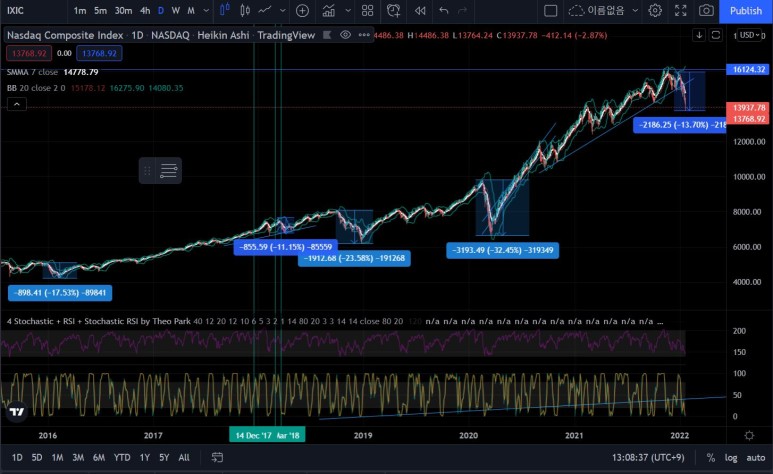
Task: Select the All date range
Action: (184, 458)
